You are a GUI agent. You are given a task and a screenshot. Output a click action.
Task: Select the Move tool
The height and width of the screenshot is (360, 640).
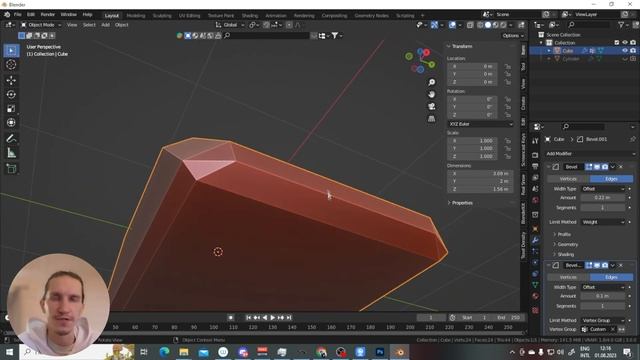pyautogui.click(x=11, y=80)
